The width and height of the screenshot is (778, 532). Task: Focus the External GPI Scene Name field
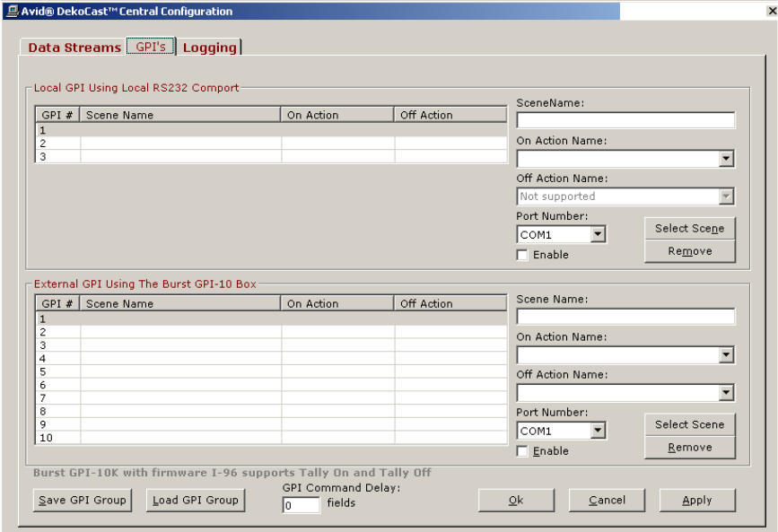pyautogui.click(x=625, y=317)
